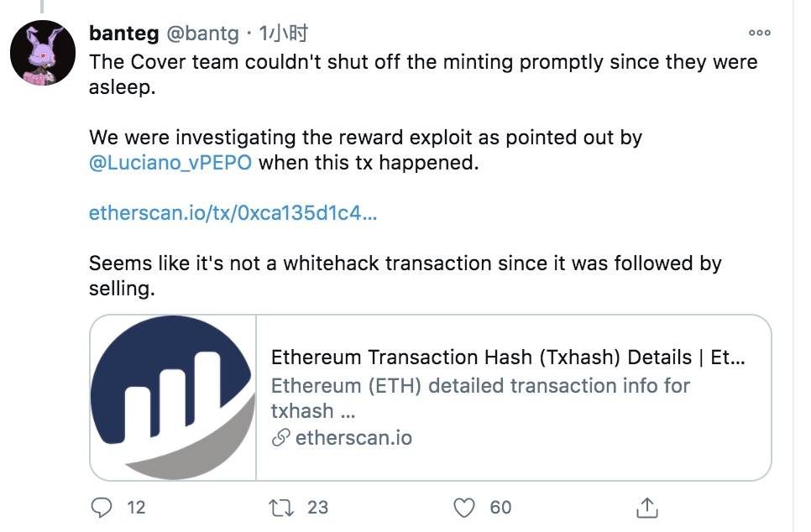
Task: Click the tweet text about Cover team
Action: click(x=423, y=74)
